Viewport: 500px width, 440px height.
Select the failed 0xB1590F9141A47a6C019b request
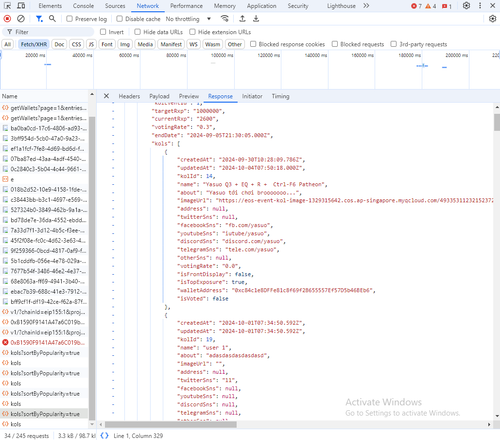click(44, 342)
